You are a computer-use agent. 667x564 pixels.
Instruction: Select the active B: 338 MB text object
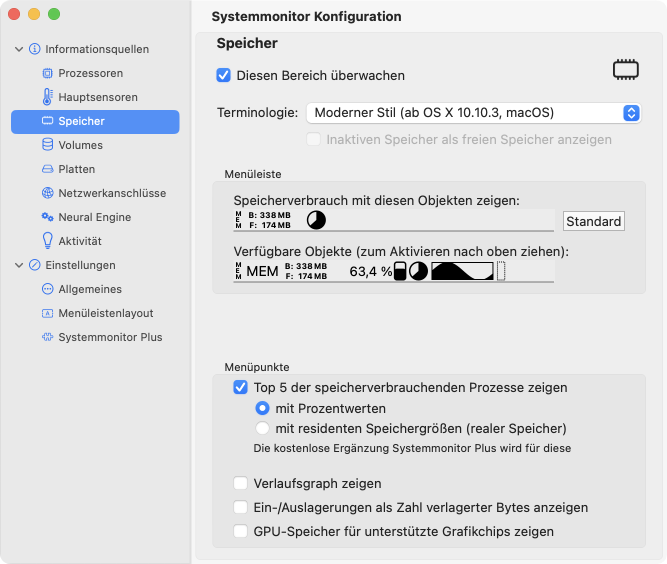[269, 220]
